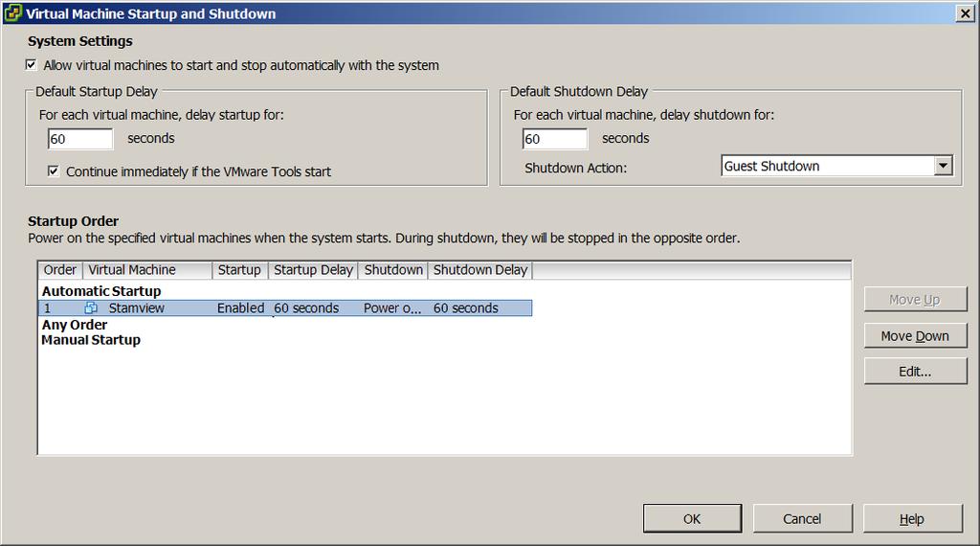
Task: Click the startup delay seconds field
Action: coord(80,139)
